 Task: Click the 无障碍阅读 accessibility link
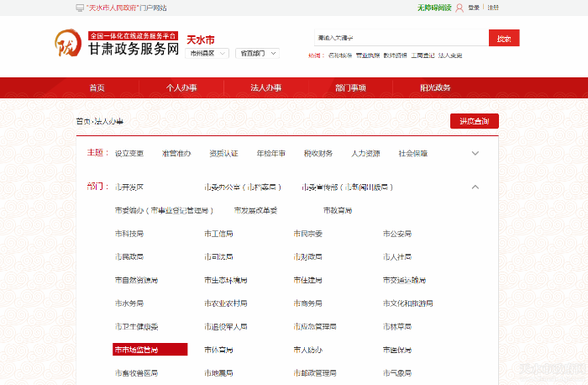click(x=433, y=8)
